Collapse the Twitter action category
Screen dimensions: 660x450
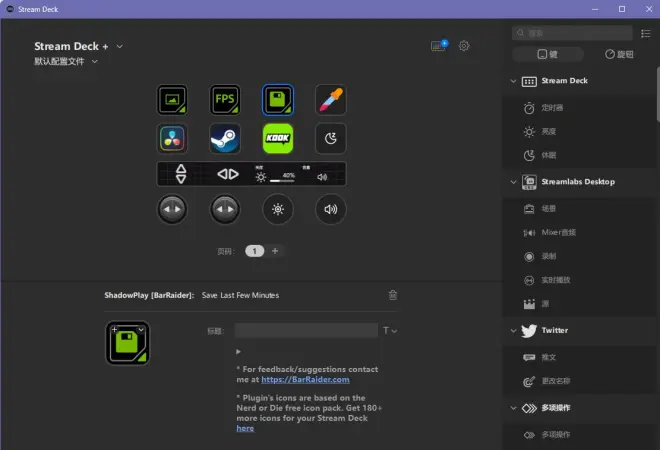513,330
